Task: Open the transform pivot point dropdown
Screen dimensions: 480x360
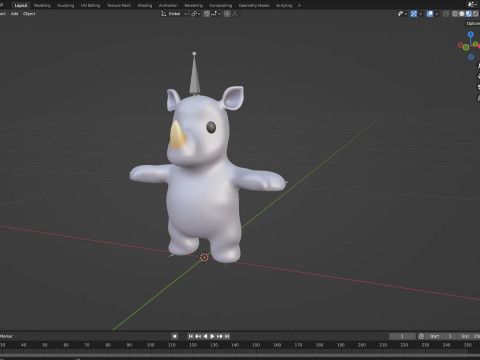Action: point(195,14)
